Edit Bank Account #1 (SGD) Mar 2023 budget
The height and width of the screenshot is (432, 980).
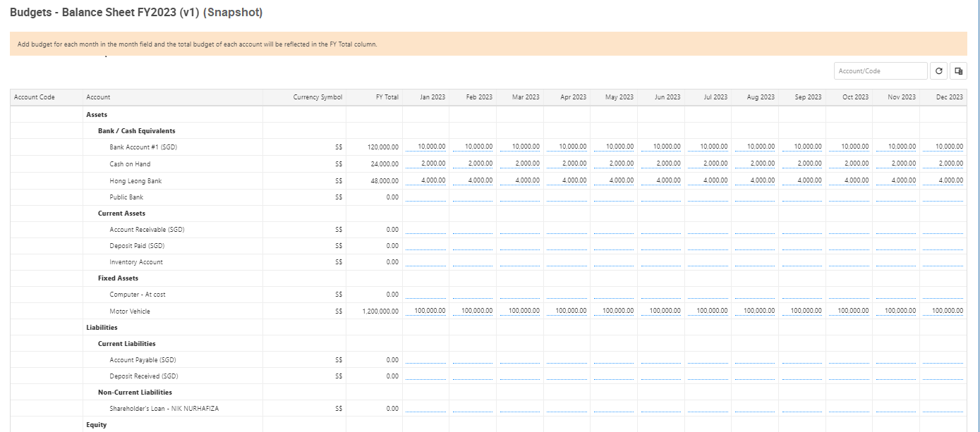coord(520,147)
